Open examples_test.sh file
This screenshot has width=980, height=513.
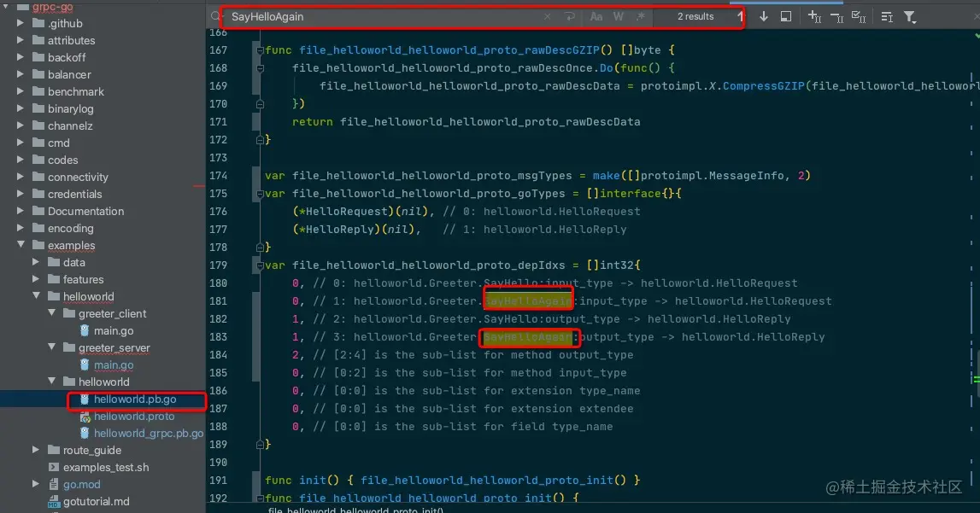tap(106, 468)
